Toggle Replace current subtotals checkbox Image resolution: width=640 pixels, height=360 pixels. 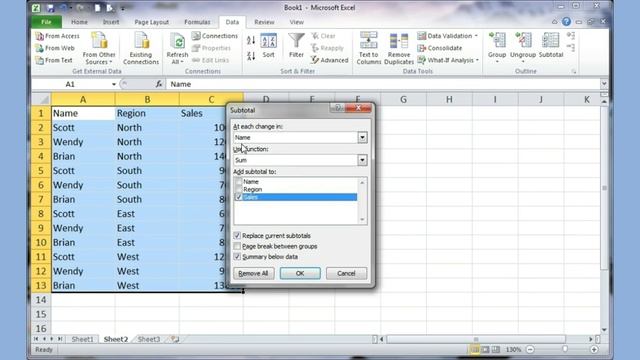pos(237,236)
